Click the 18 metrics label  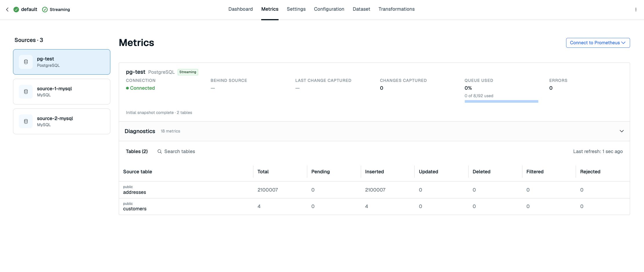coord(170,131)
